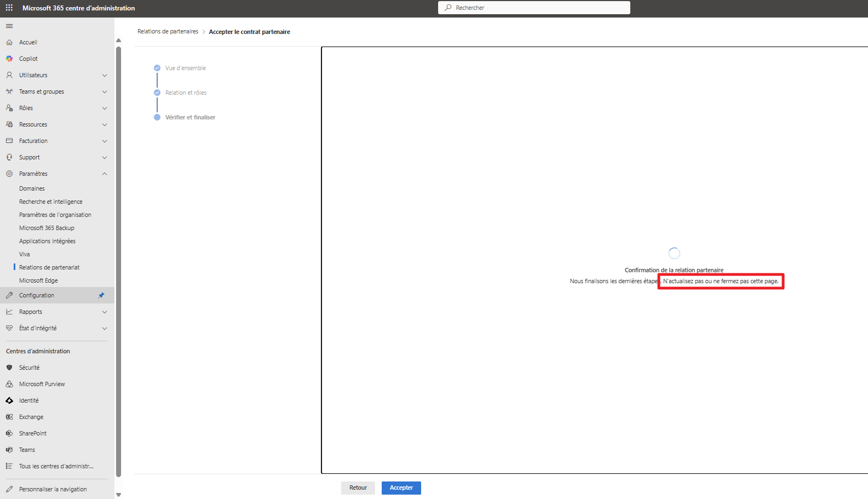This screenshot has height=499, width=868.
Task: Click in the Rechercher search box
Action: (x=534, y=8)
